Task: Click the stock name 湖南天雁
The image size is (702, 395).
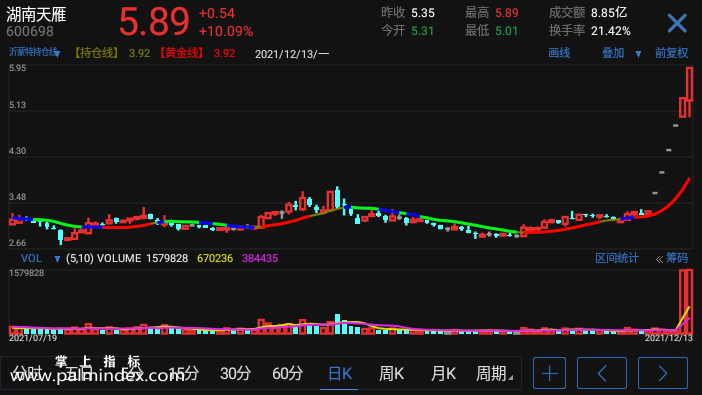Action: 36,15
